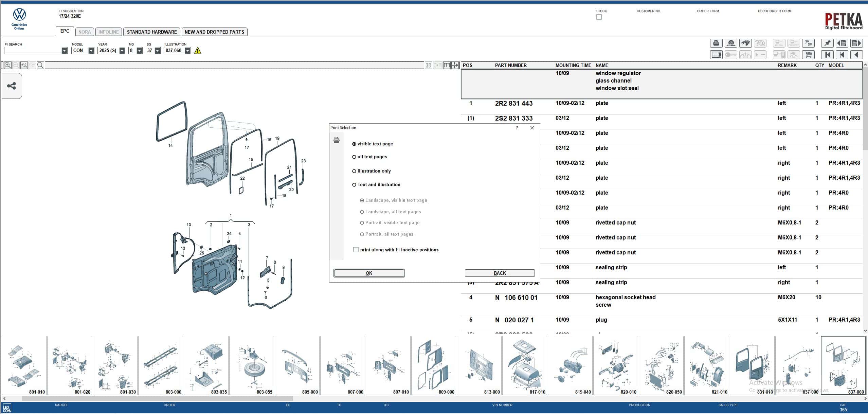The image size is (868, 414).
Task: Click the warning triangle next to the illustration field
Action: click(x=198, y=51)
